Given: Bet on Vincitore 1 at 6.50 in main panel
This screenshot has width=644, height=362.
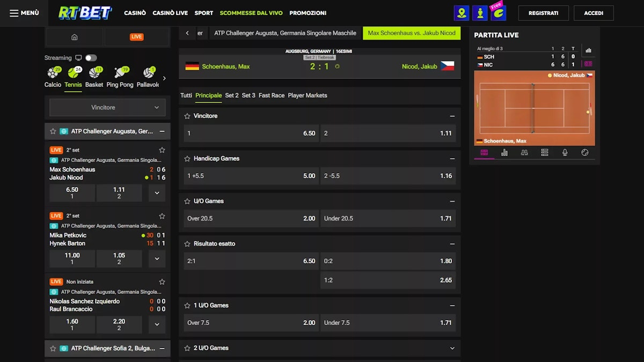Looking at the screenshot, I should coord(251,134).
